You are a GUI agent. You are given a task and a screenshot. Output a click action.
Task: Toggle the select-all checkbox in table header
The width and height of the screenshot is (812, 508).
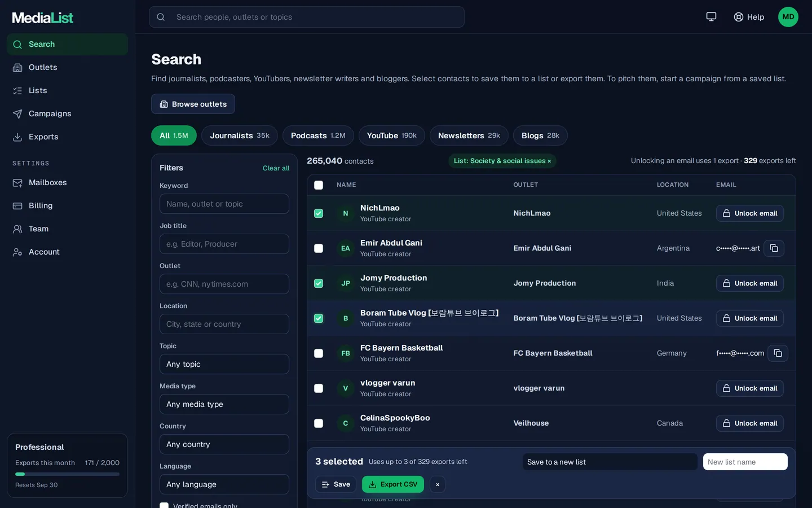coord(319,185)
